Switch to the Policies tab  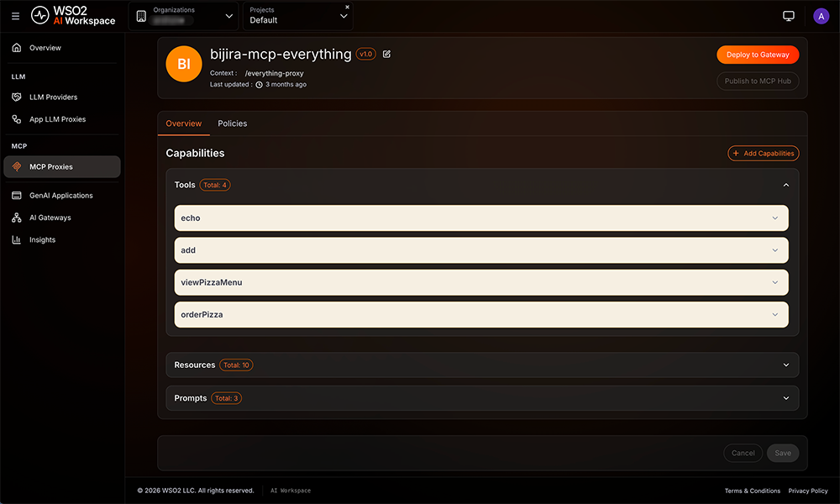click(x=233, y=123)
